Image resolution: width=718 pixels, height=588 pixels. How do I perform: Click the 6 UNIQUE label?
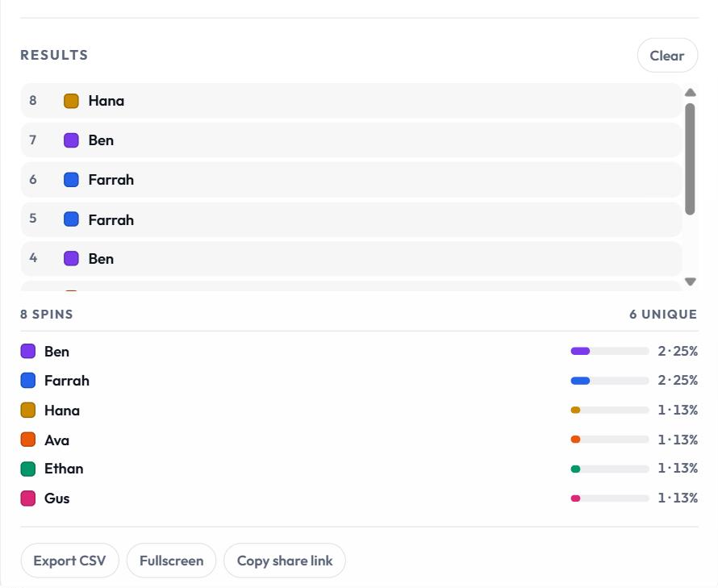[x=663, y=314]
